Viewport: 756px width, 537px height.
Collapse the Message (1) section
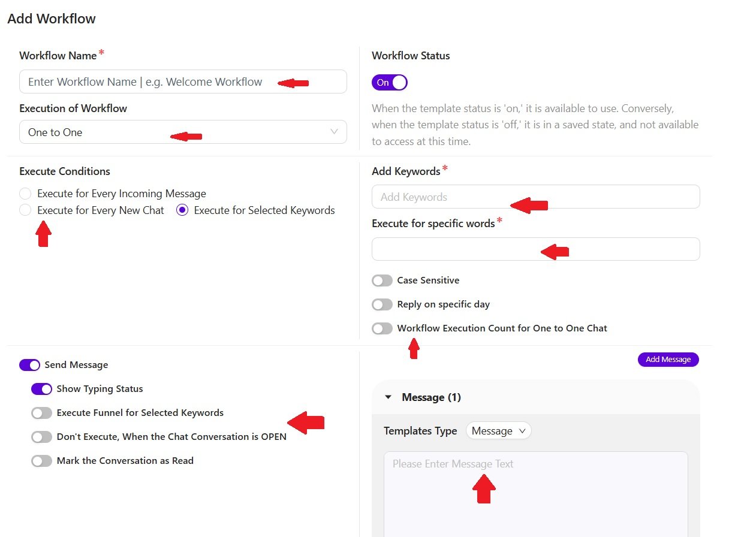pos(388,397)
